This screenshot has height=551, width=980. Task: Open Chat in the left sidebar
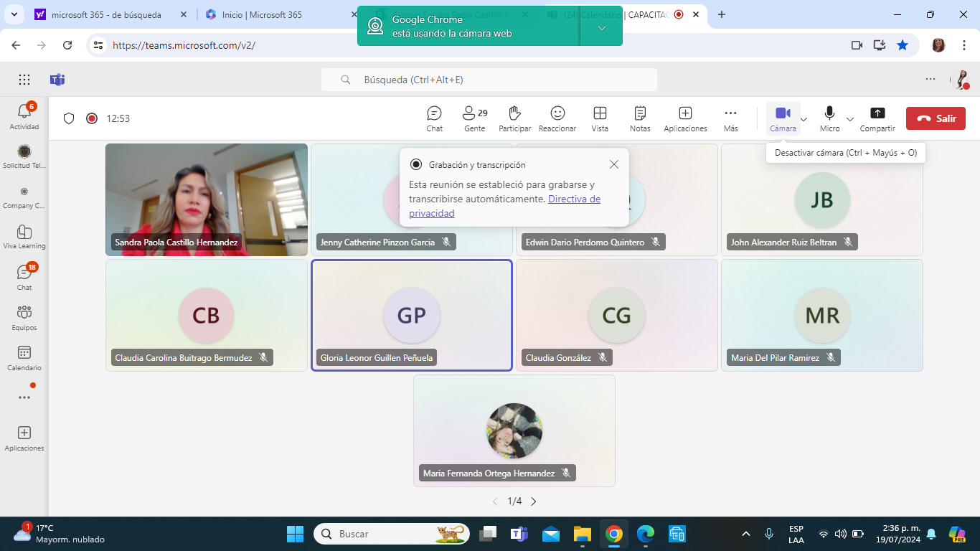[24, 277]
